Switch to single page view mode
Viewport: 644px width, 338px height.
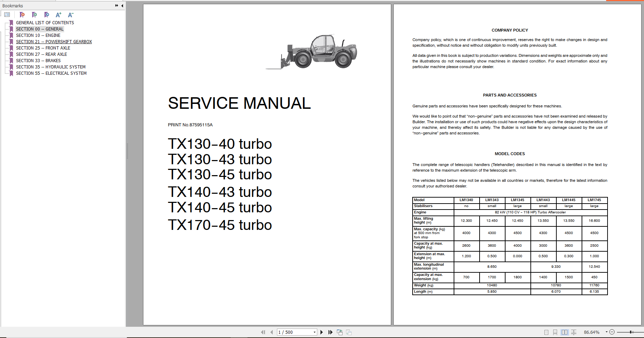(x=546, y=332)
